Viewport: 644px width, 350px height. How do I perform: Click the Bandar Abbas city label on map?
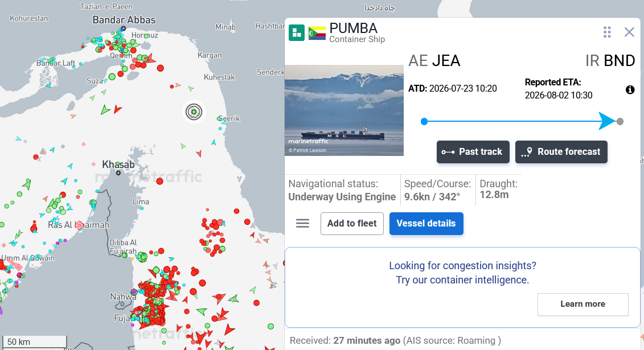(x=124, y=20)
